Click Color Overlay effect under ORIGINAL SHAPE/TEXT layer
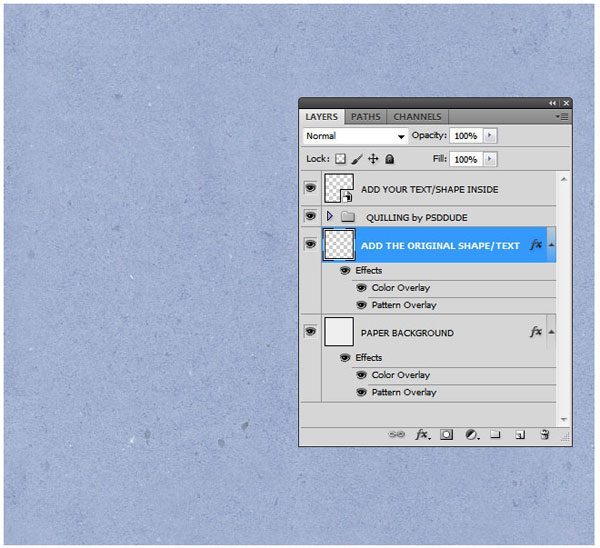Viewport: 600px width, 548px height. pos(401,288)
